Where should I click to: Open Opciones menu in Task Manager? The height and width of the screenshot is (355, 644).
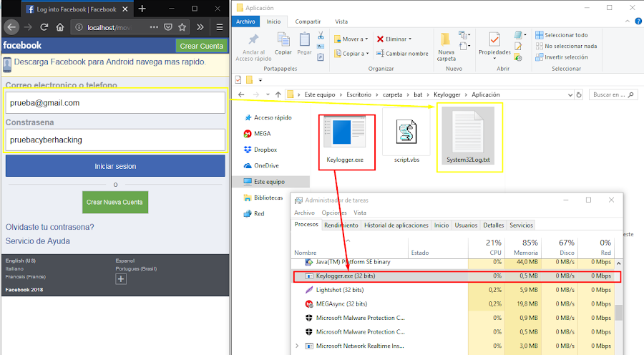334,213
